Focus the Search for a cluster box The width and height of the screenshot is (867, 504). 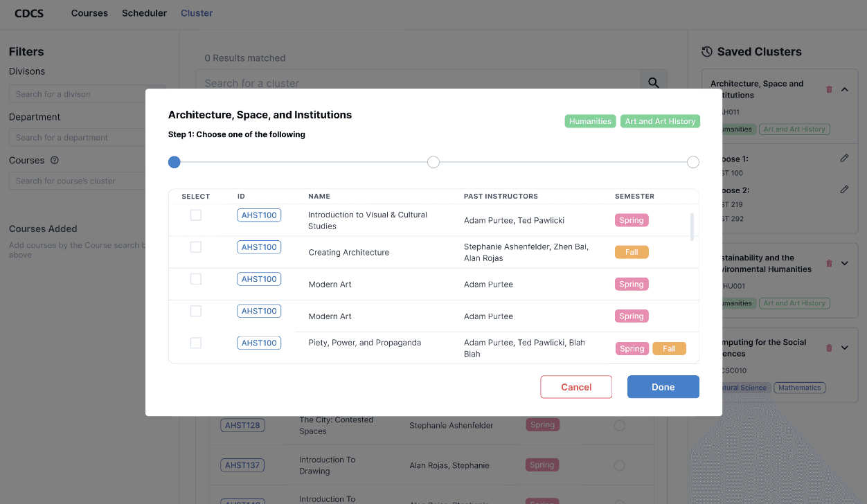tap(418, 83)
